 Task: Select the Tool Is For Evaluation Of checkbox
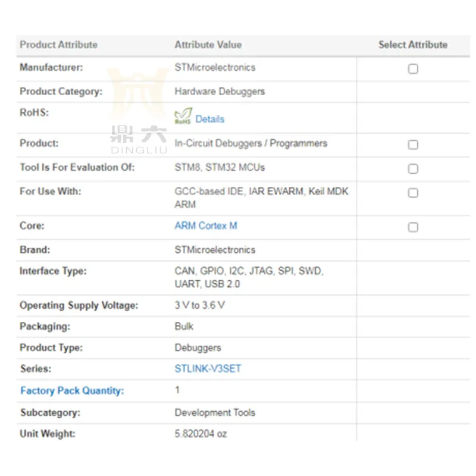pyautogui.click(x=413, y=168)
